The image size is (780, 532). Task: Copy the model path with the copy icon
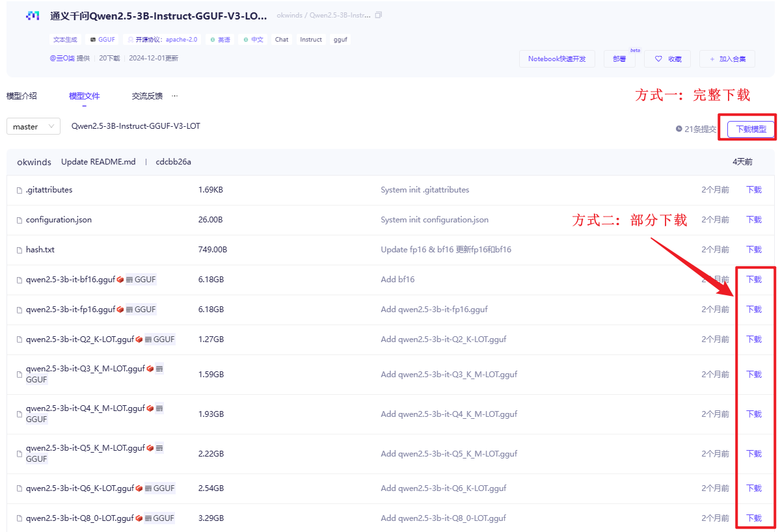tap(379, 16)
